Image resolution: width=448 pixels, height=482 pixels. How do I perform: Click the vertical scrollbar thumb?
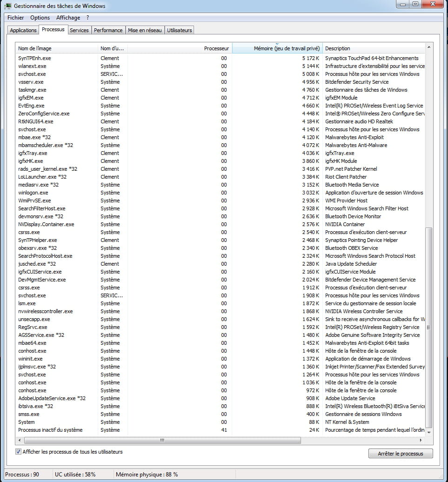[x=429, y=328]
